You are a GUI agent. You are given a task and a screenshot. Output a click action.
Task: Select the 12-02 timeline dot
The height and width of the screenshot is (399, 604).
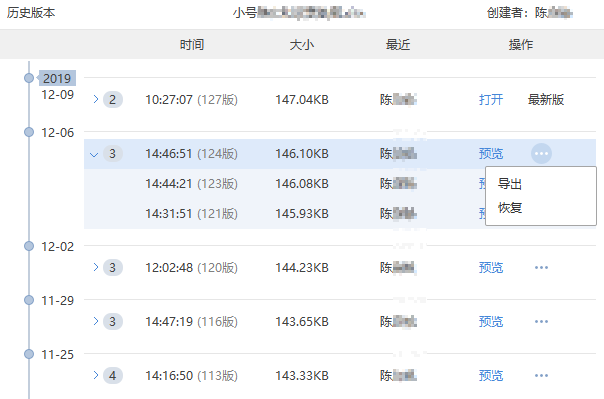pyautogui.click(x=29, y=246)
